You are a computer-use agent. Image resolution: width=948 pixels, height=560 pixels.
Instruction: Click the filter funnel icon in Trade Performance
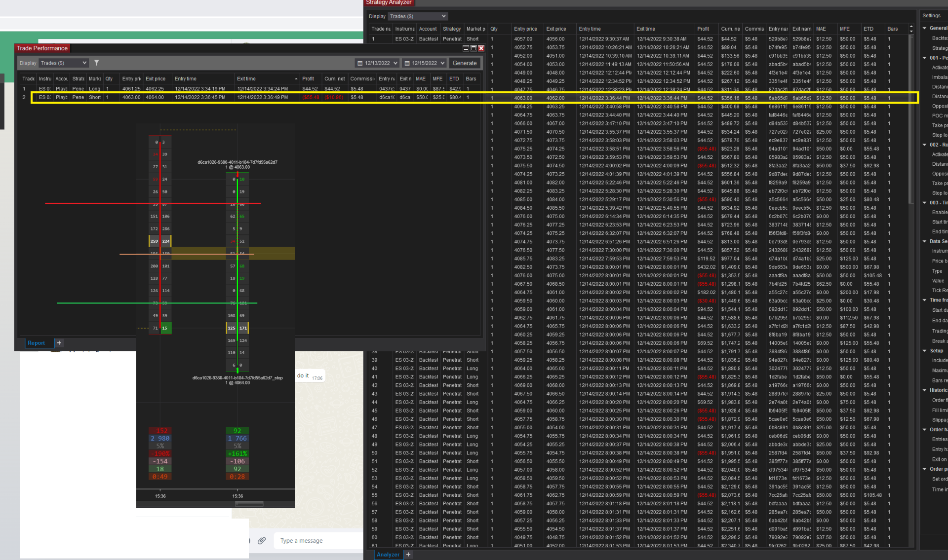tap(97, 63)
